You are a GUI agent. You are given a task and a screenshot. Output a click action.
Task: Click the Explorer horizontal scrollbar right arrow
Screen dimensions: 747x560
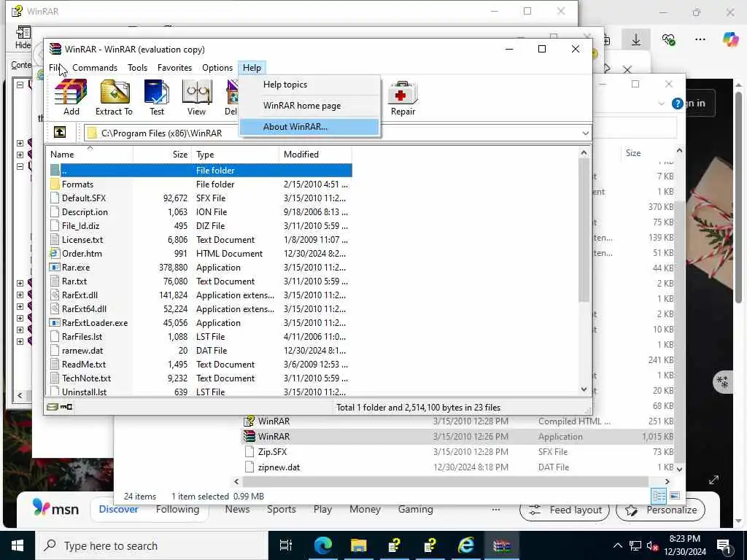click(667, 481)
